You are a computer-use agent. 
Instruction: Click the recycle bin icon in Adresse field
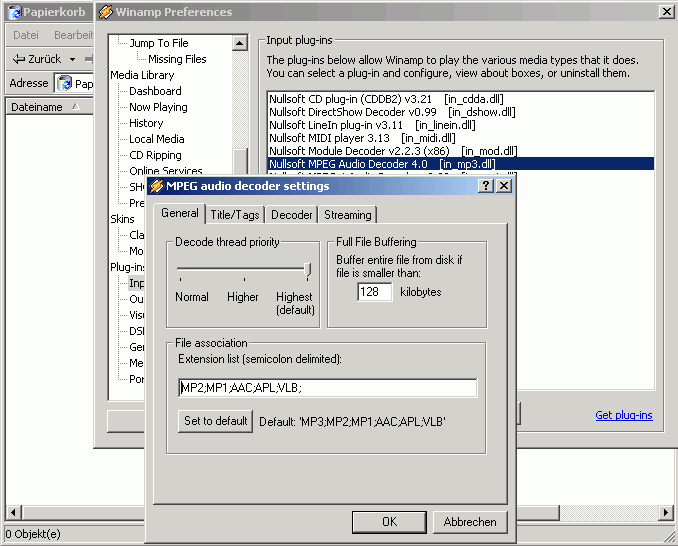(65, 83)
